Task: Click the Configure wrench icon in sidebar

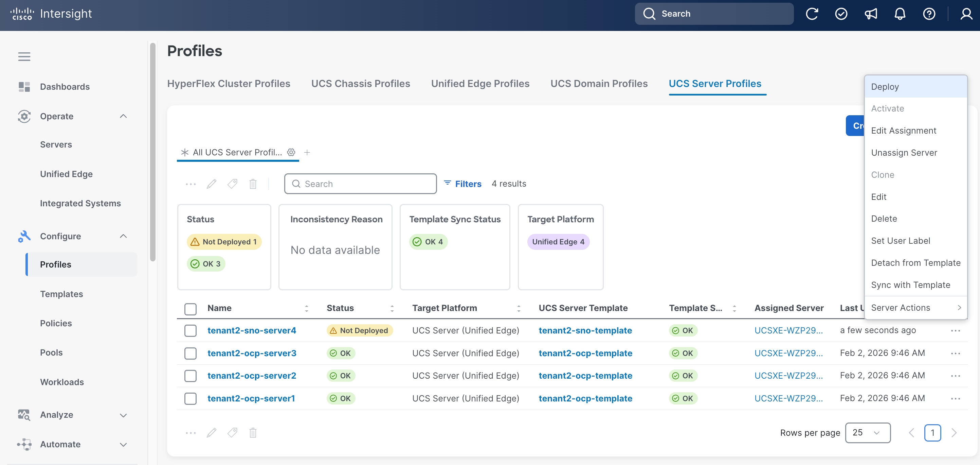Action: pyautogui.click(x=24, y=236)
